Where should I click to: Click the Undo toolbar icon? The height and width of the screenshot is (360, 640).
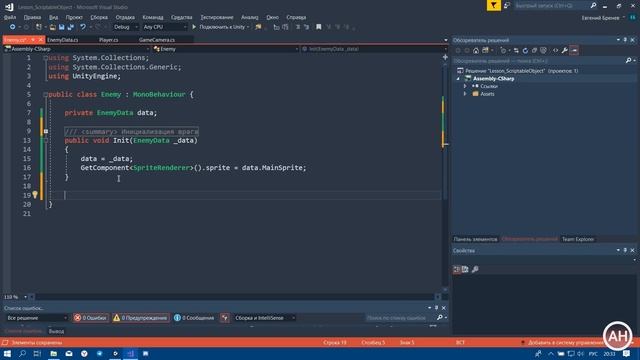pyautogui.click(x=83, y=27)
